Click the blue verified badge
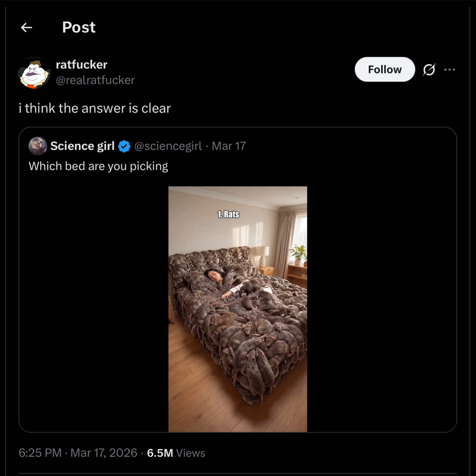476x476 pixels. (x=124, y=146)
